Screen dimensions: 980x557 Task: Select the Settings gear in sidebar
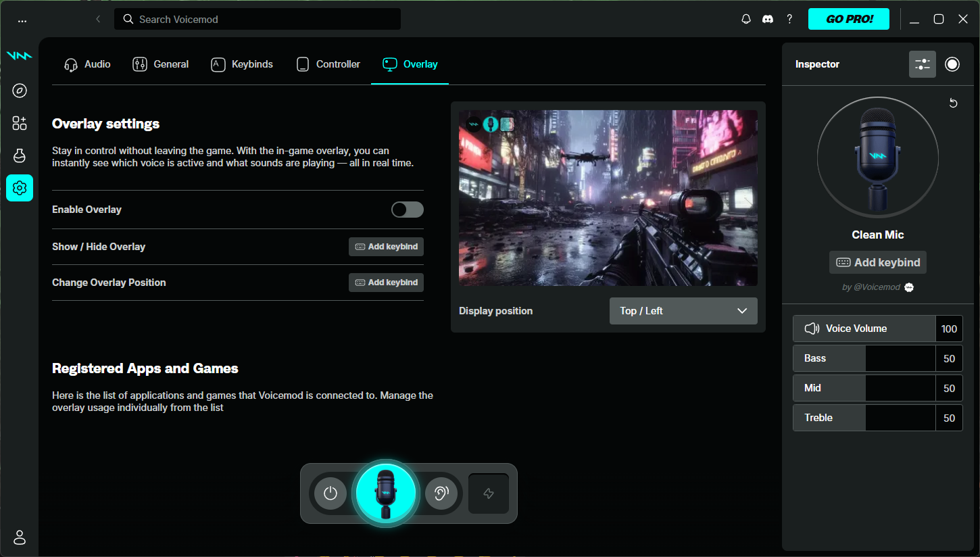[20, 188]
